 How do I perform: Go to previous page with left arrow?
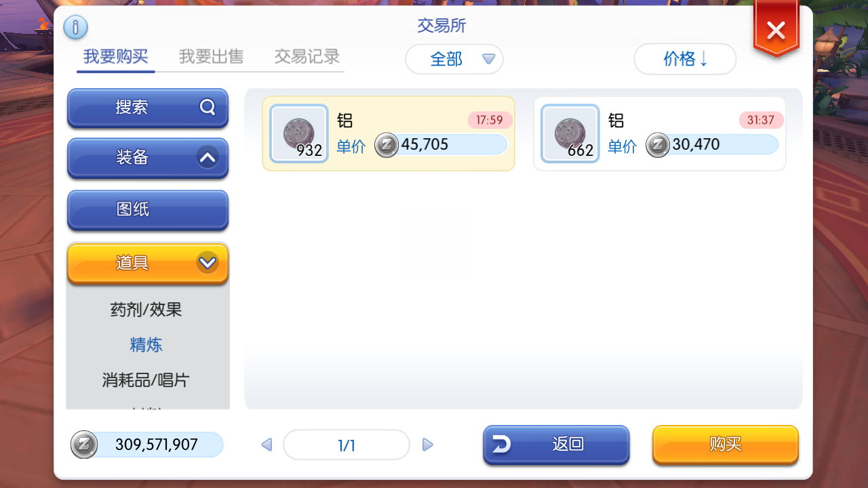[267, 445]
